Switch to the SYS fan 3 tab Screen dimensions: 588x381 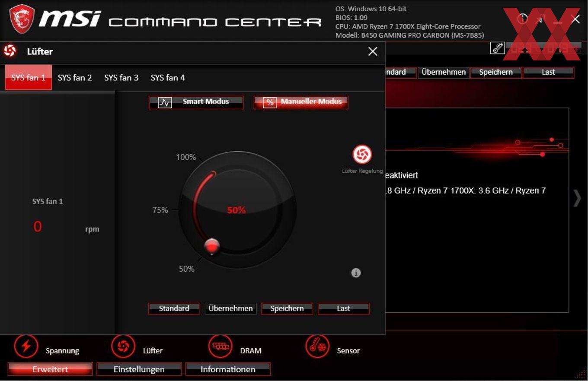coord(121,78)
